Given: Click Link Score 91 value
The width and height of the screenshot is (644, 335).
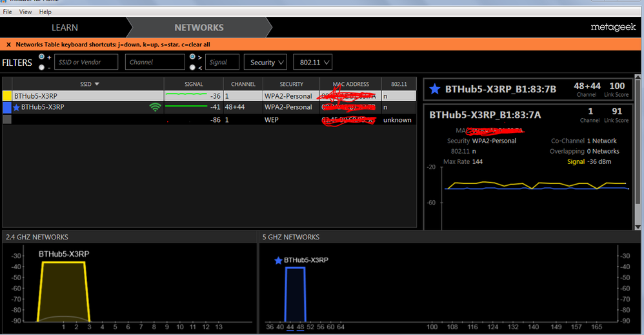Looking at the screenshot, I should (x=617, y=112).
